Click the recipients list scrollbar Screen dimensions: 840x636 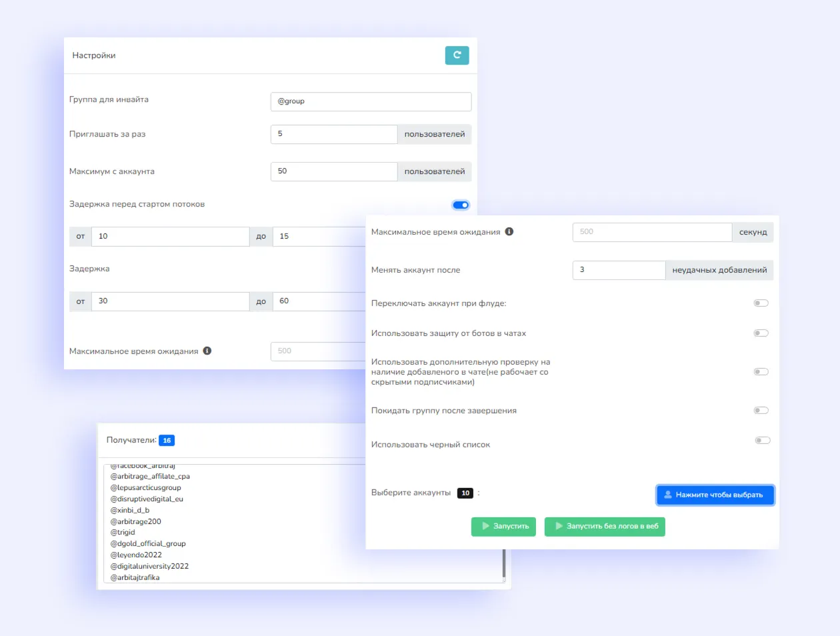[x=504, y=564]
